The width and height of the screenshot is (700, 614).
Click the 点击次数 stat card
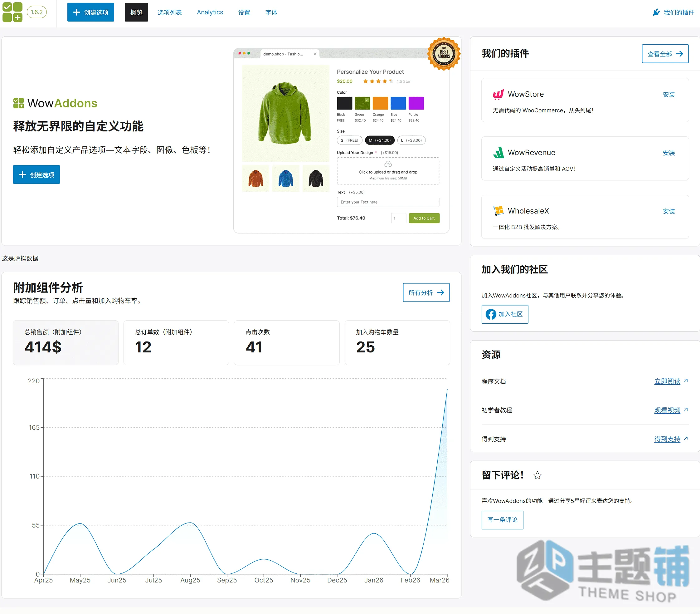[287, 343]
